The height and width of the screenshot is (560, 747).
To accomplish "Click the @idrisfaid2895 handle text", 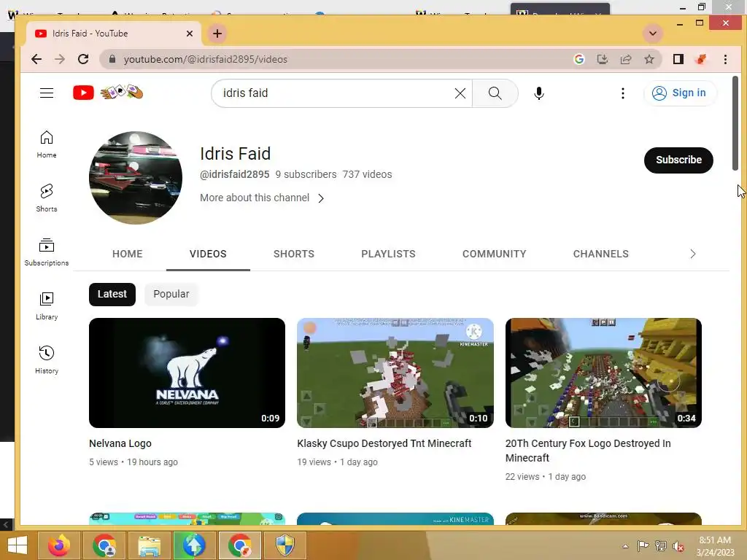I will point(235,174).
